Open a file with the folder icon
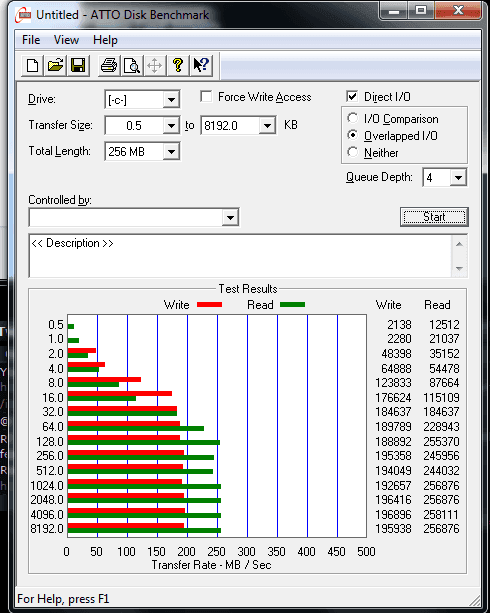 (x=55, y=65)
